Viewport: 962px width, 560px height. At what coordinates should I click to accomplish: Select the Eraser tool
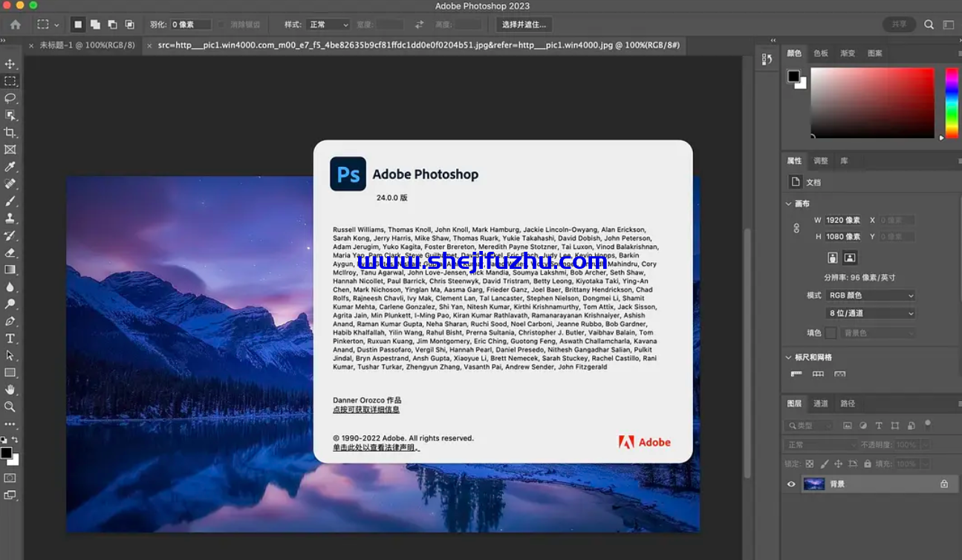(10, 253)
